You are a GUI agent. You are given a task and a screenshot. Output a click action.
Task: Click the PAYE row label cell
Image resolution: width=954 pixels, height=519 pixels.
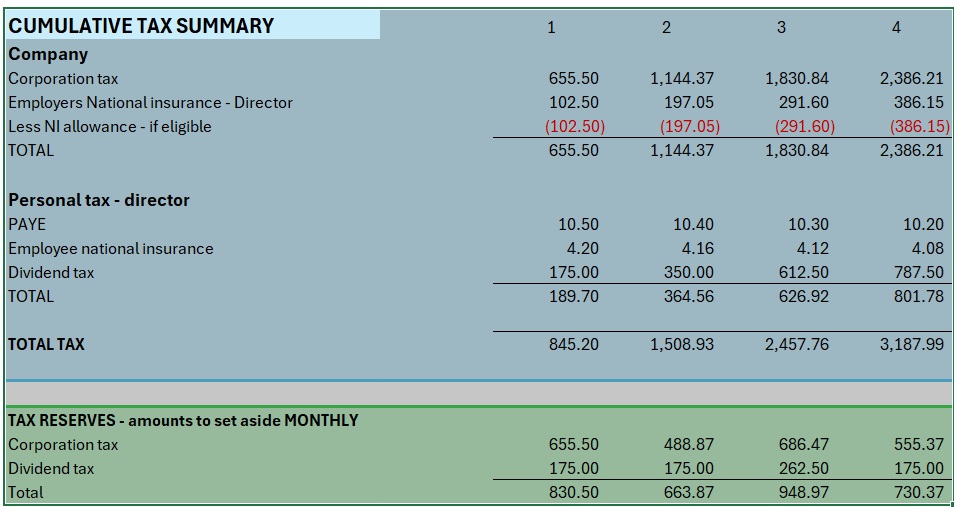click(x=27, y=224)
